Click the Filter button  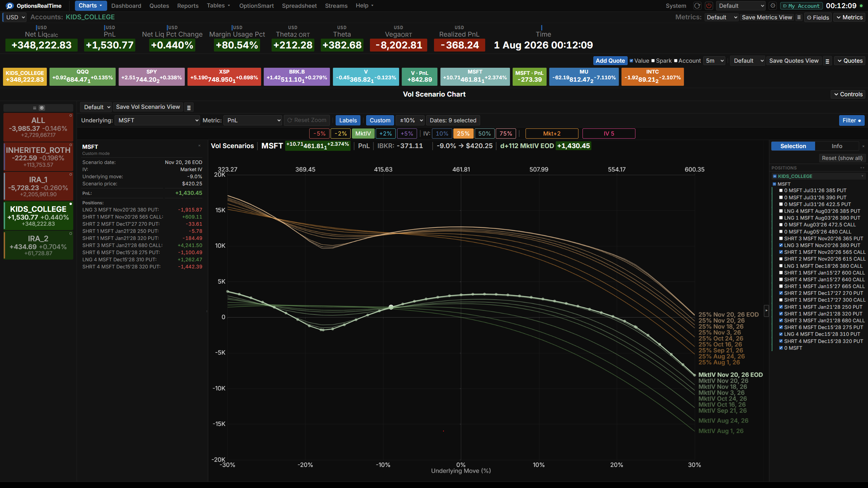click(x=851, y=120)
